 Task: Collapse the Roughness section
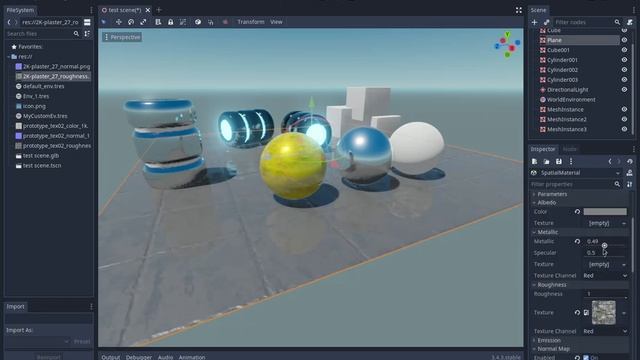pos(580,285)
